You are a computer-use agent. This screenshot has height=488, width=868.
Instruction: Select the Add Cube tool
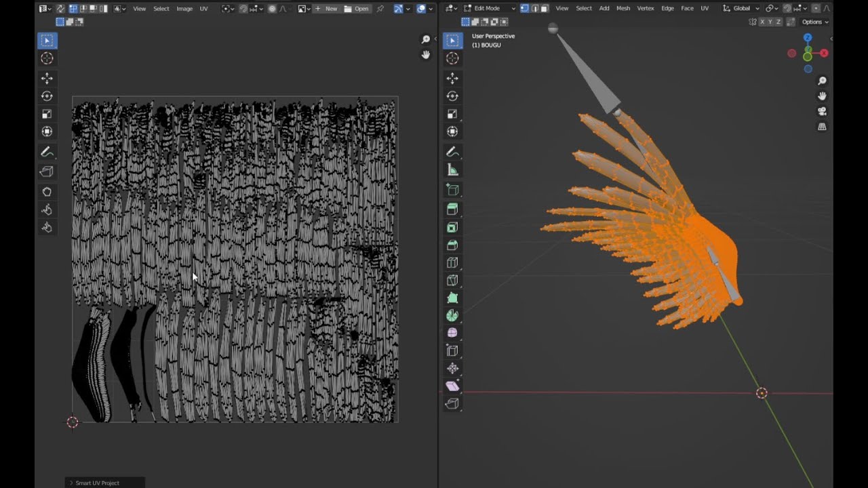(x=452, y=190)
